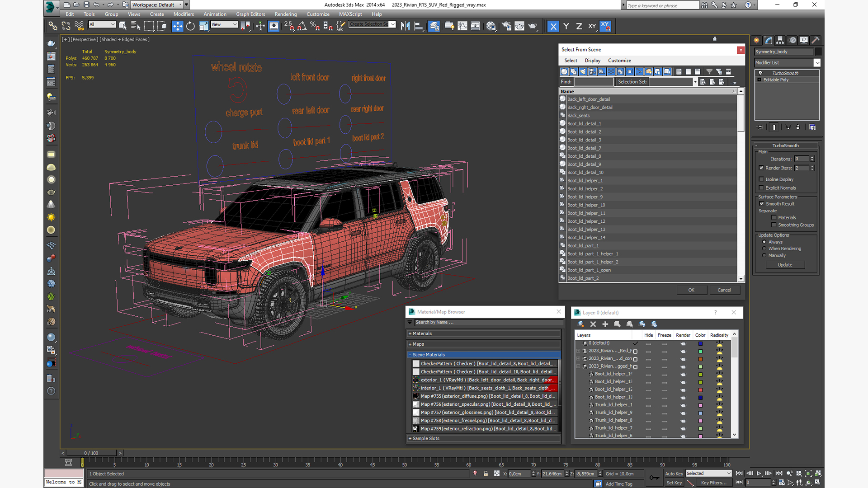Open the Create command panel tab
The width and height of the screenshot is (868, 488).
pyautogui.click(x=756, y=40)
